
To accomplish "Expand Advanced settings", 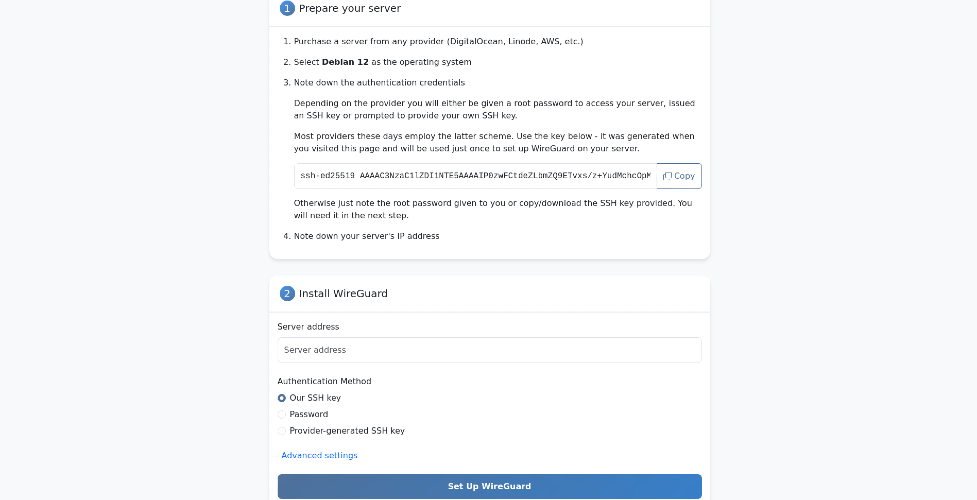I will [319, 456].
